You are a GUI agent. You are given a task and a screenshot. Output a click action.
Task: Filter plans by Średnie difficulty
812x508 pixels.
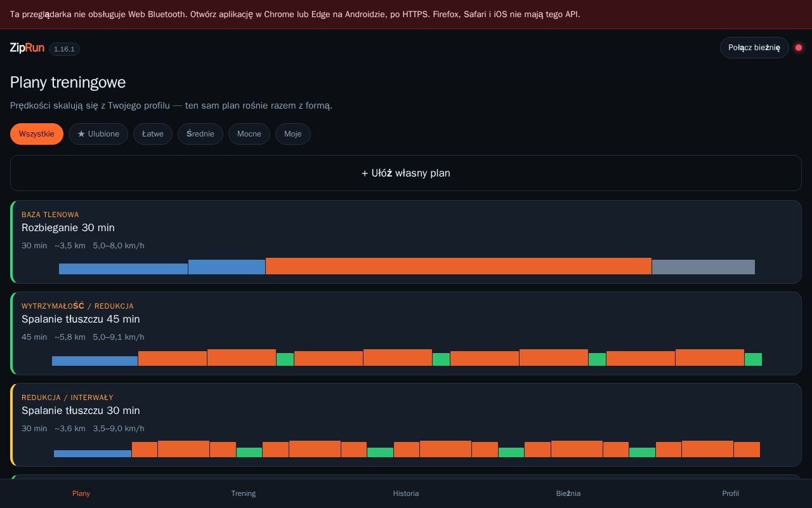pyautogui.click(x=200, y=134)
